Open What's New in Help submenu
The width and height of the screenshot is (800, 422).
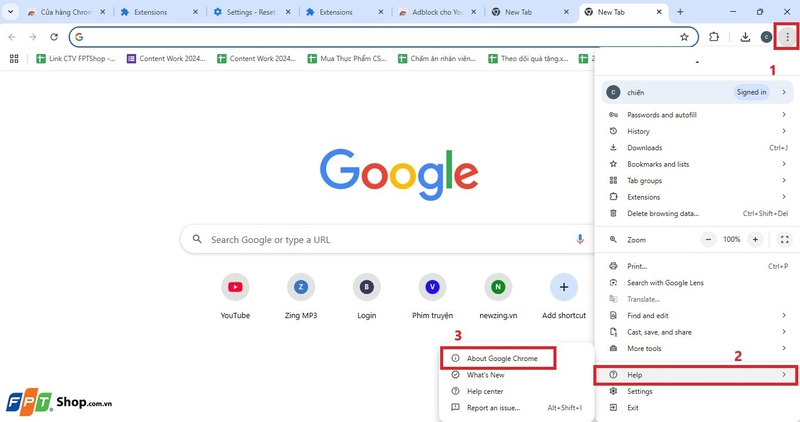pos(516,375)
